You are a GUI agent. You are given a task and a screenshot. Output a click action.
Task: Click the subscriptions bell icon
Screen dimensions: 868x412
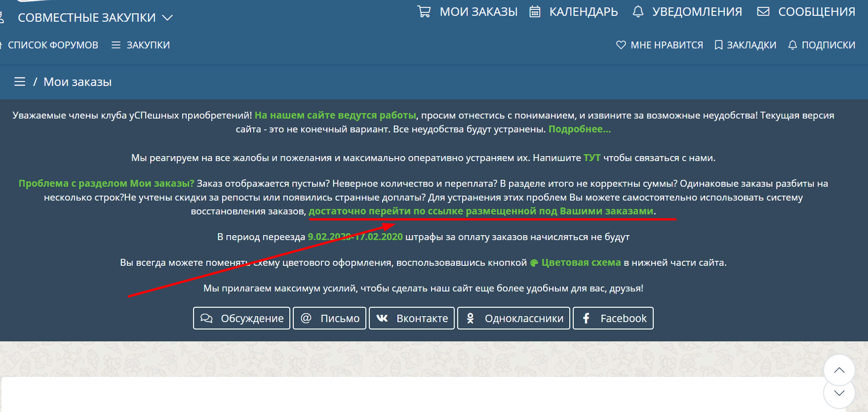tap(792, 45)
